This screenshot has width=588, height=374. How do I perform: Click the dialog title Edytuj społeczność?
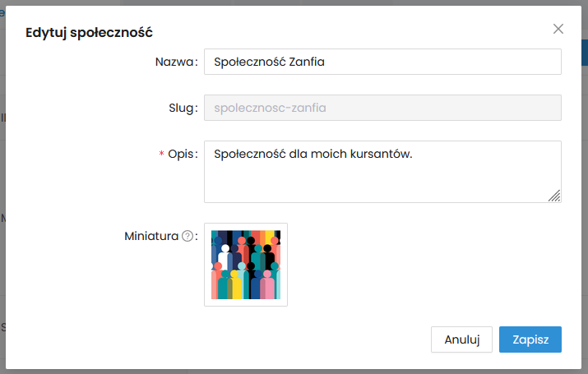click(90, 33)
